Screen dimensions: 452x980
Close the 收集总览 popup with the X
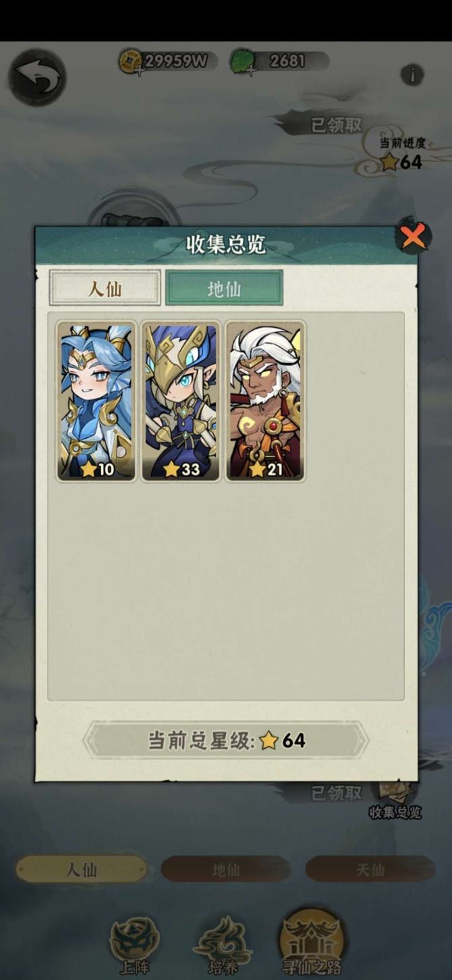click(413, 236)
